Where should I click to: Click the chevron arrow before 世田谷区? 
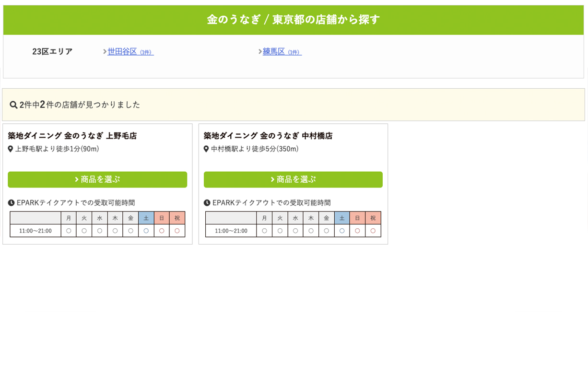pyautogui.click(x=105, y=52)
